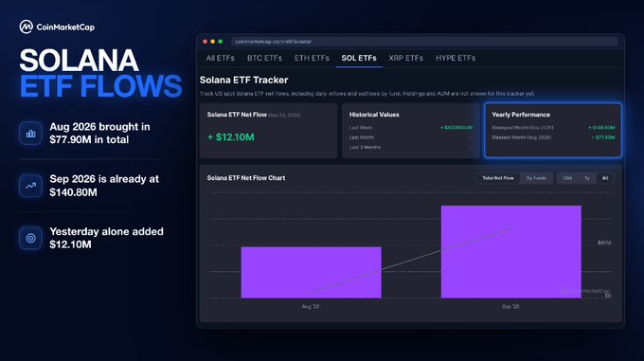
Task: Click the Last Week green value
Action: point(456,128)
